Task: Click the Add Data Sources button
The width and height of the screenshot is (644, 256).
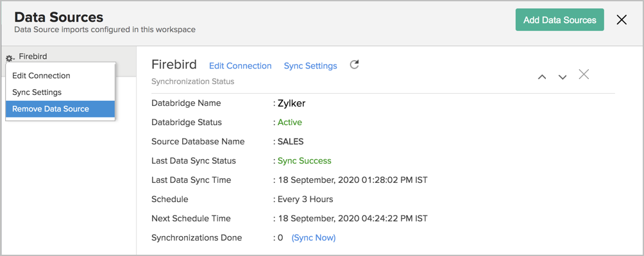Action: 560,20
